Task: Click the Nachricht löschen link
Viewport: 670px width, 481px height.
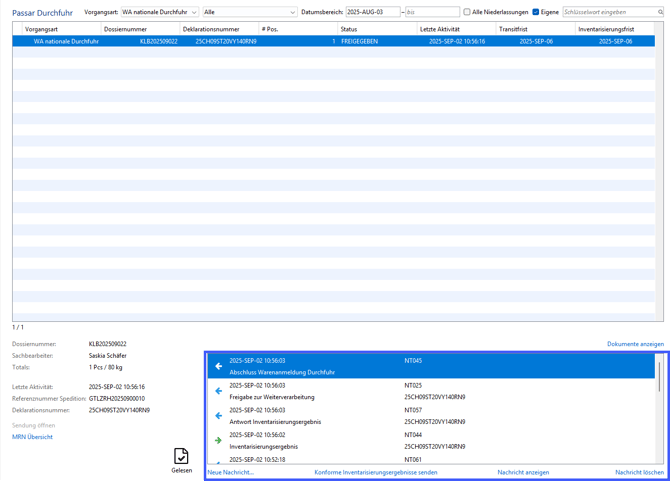Action: (x=639, y=472)
